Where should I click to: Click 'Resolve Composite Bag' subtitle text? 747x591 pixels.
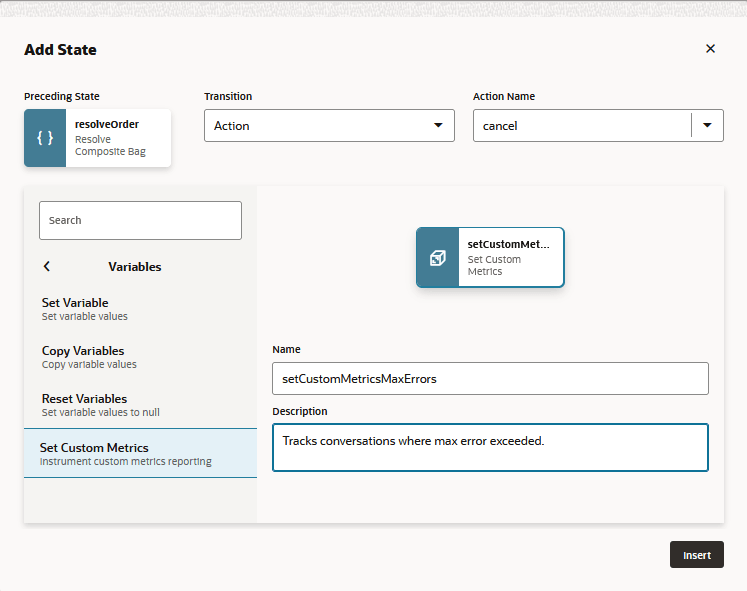click(110, 145)
